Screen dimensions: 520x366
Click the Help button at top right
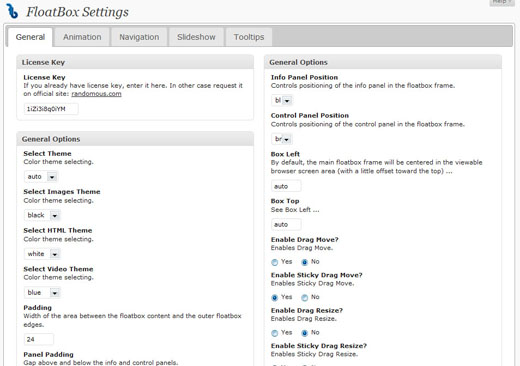point(502,2)
